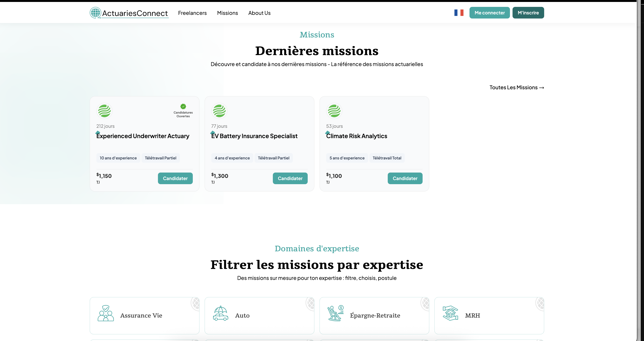Screen dimensions: 644x341
Task: Select the Assurance Vie expertise label
Action: pyautogui.click(x=141, y=315)
